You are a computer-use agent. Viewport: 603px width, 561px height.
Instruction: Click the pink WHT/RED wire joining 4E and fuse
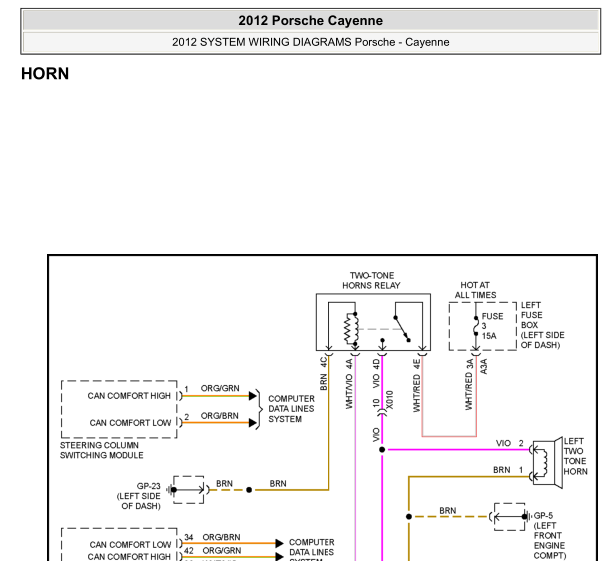[449, 436]
